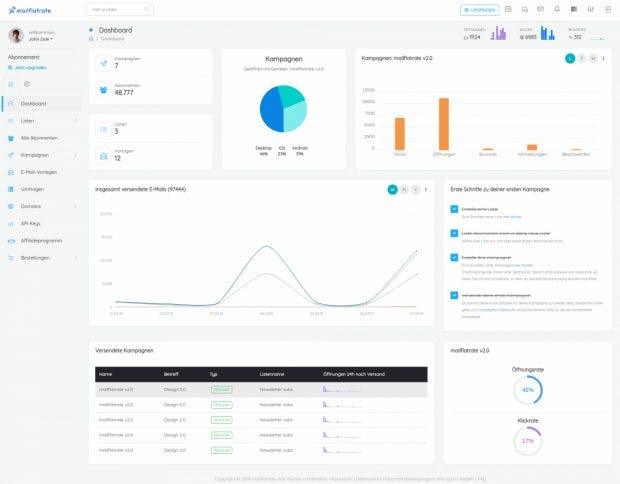Click John Doe's profile avatar

(16, 36)
